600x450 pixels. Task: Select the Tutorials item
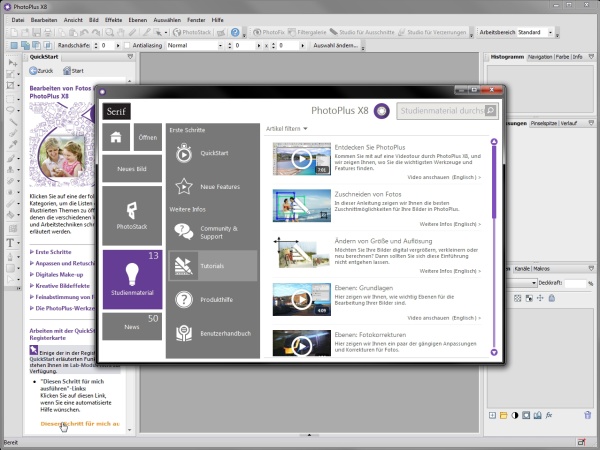212,266
